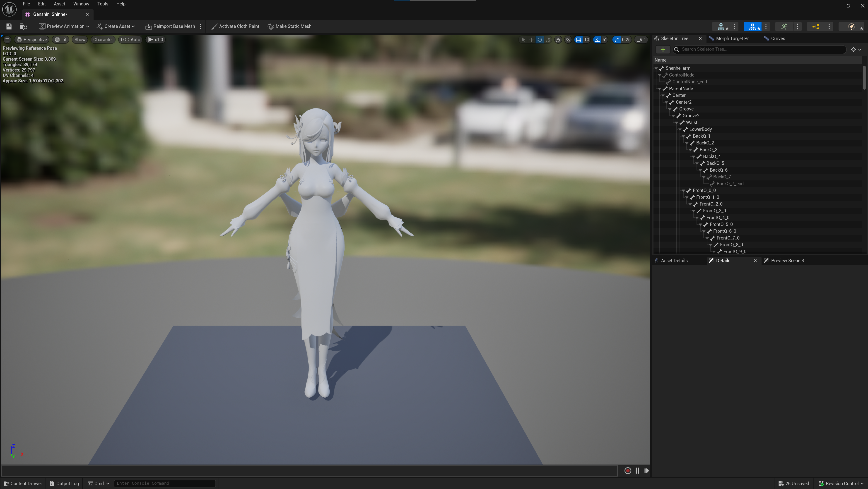Toggle grid snapping in viewport
Screen dimensions: 868x489
pyautogui.click(x=579, y=39)
